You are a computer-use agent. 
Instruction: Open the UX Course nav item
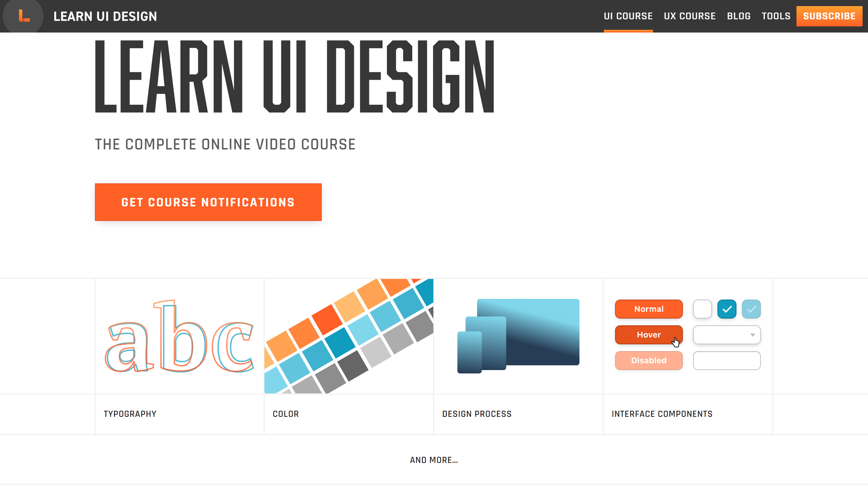pos(690,16)
